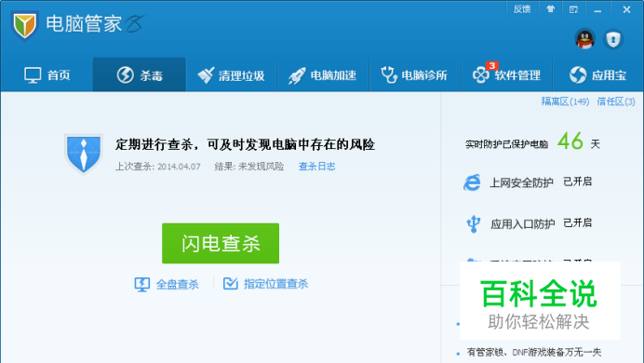Click the QQ penguin avatar icon

[584, 39]
